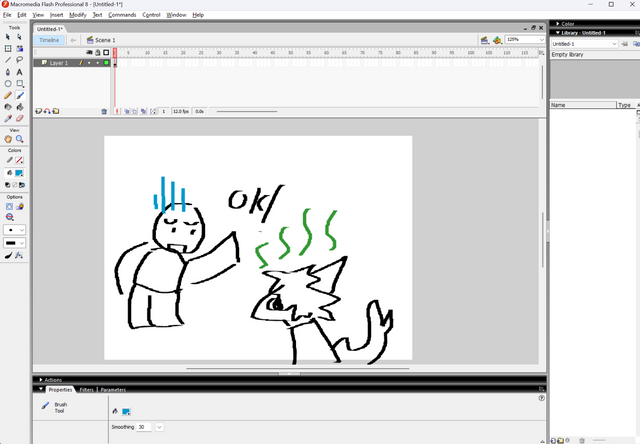640x444 pixels.
Task: Click the No Color icon
Action: click(x=15, y=185)
